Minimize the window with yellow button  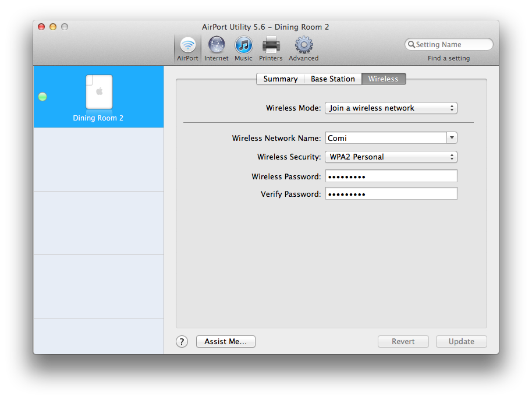tap(53, 27)
